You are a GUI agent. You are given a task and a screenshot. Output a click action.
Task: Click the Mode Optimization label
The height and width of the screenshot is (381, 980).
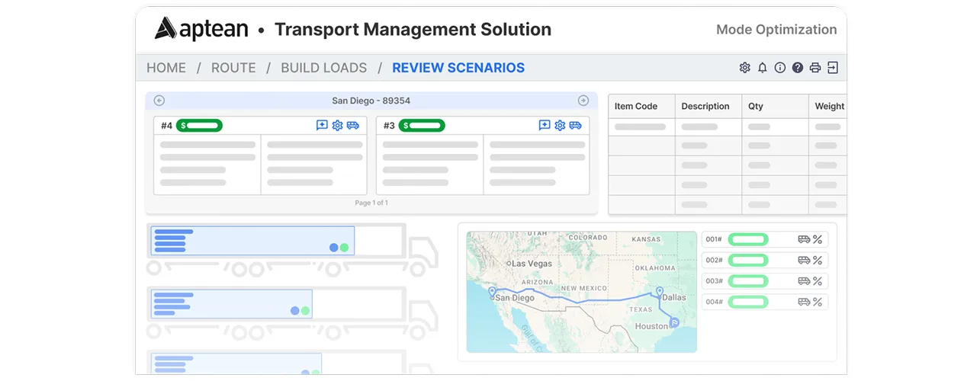[x=776, y=30]
